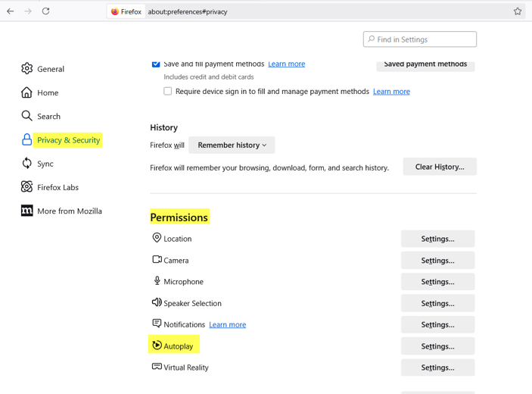Bookmark this page with the star icon
This screenshot has width=532, height=394.
pos(518,11)
